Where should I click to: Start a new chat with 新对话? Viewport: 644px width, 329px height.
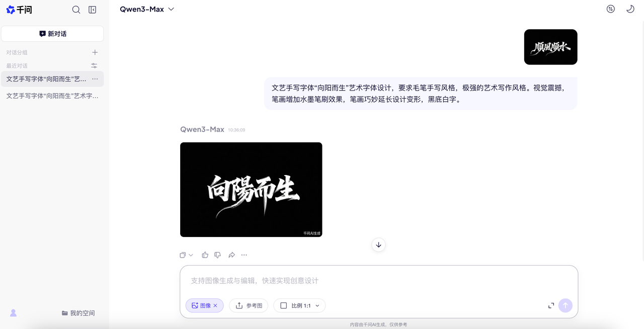[x=52, y=33]
